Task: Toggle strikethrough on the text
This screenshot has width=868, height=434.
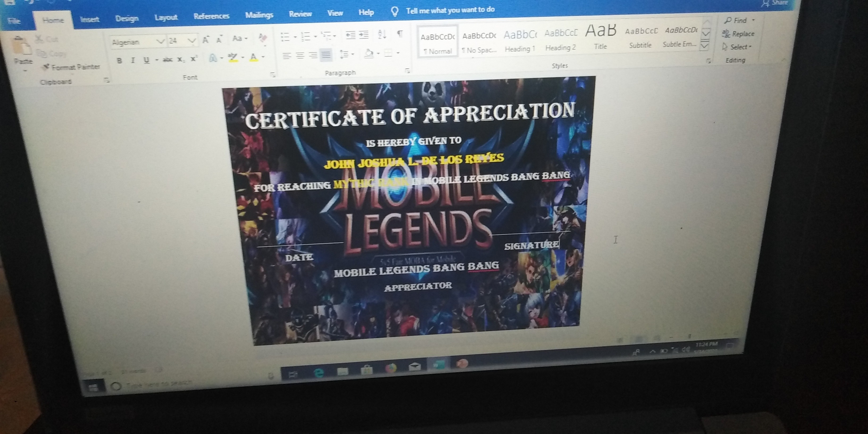Action: (x=168, y=60)
